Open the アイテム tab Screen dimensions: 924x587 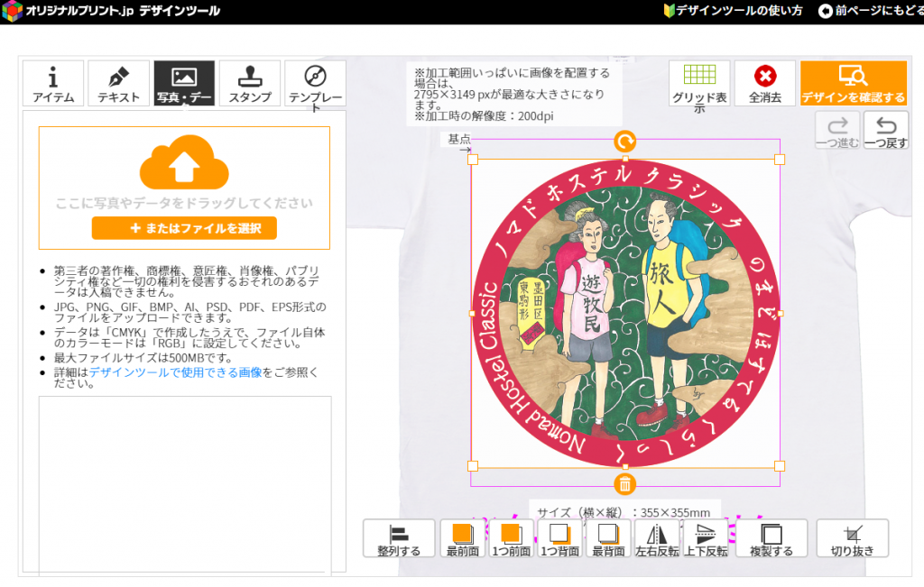click(x=53, y=83)
